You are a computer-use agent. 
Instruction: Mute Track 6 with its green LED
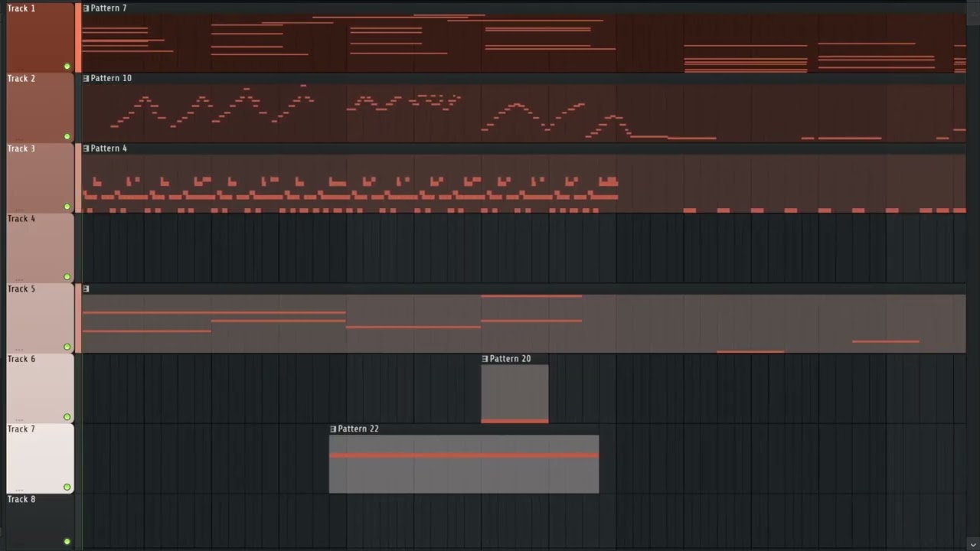pyautogui.click(x=67, y=417)
